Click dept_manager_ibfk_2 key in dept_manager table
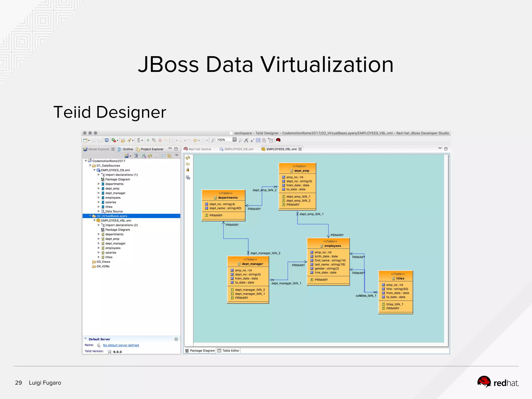The width and height of the screenshot is (532, 399). tap(248, 290)
